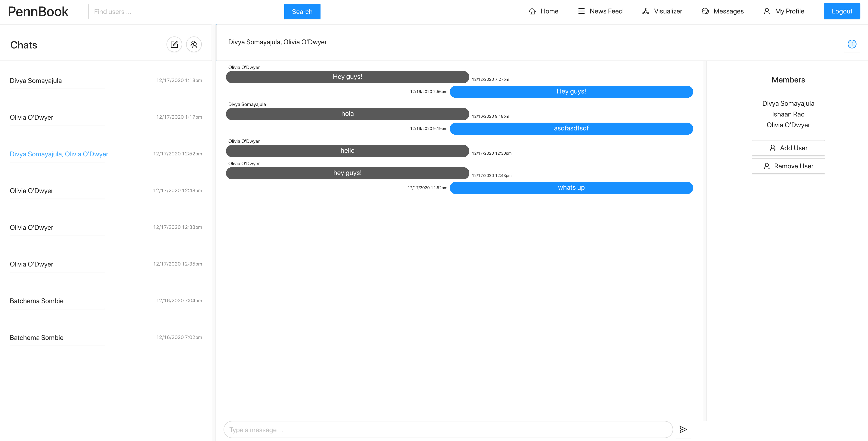Open the 1:18pm Divya Somayajula chat
This screenshot has width=868, height=441.
click(36, 81)
